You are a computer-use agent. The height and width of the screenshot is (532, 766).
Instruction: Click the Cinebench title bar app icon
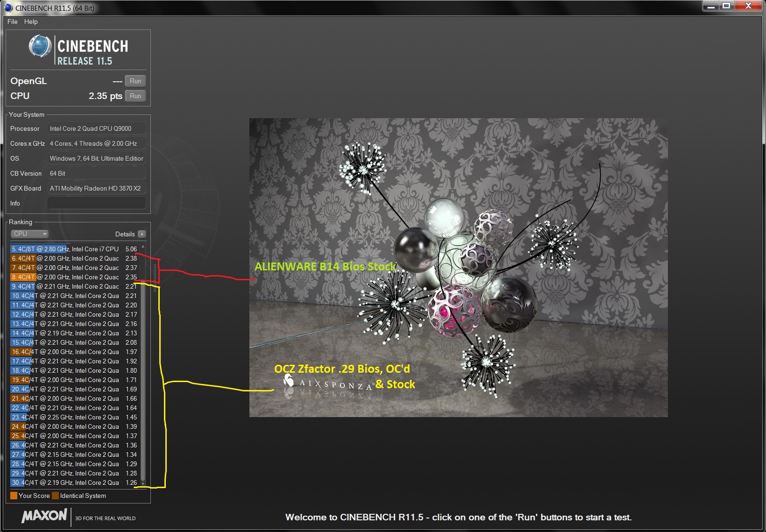[8, 7]
